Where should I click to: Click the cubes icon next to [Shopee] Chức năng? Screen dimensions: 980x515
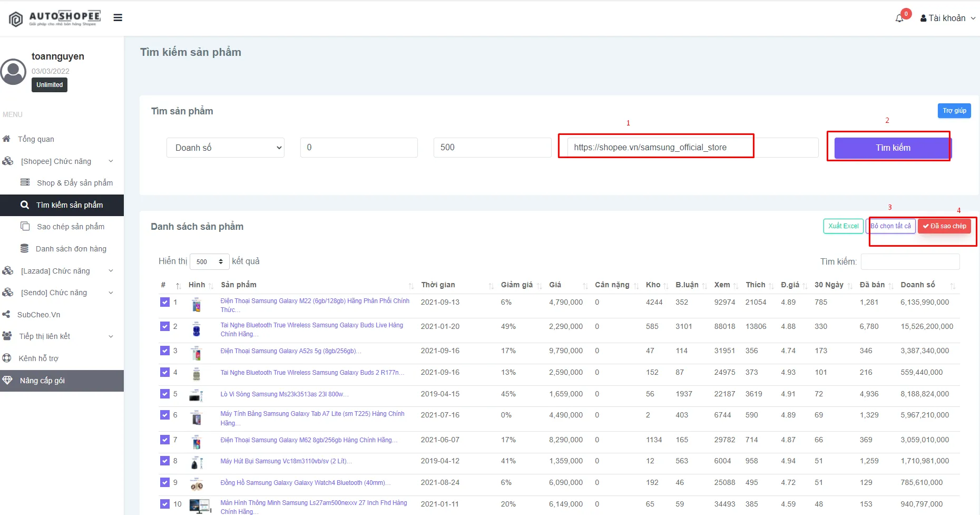point(8,161)
